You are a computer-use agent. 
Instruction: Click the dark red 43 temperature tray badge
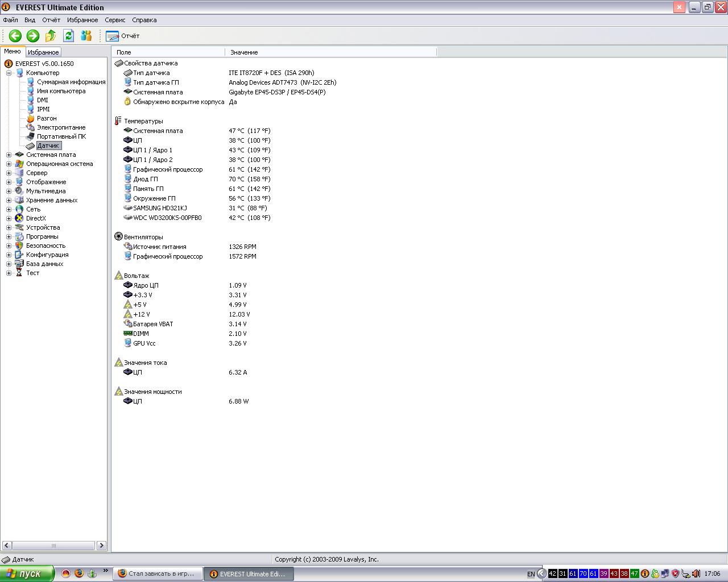click(614, 573)
